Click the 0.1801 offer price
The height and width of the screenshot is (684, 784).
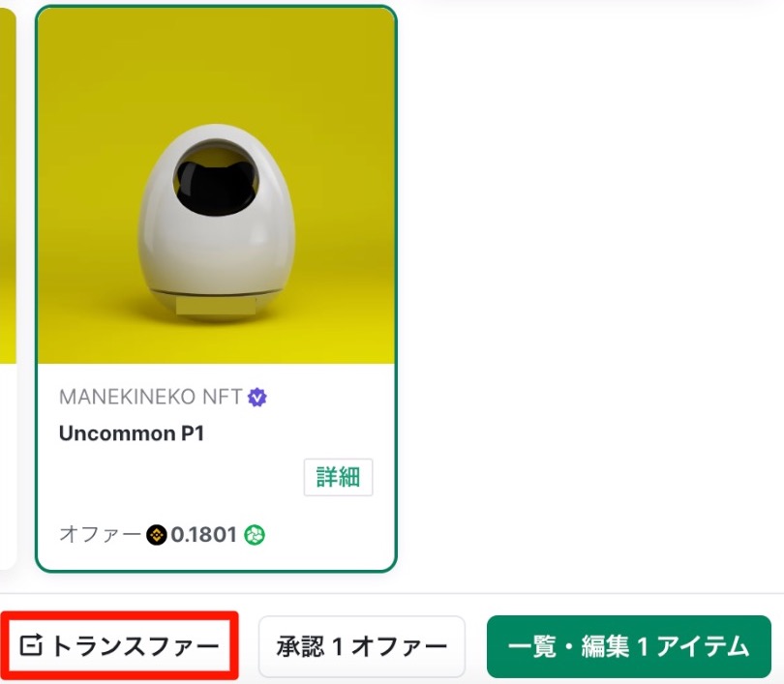click(203, 535)
